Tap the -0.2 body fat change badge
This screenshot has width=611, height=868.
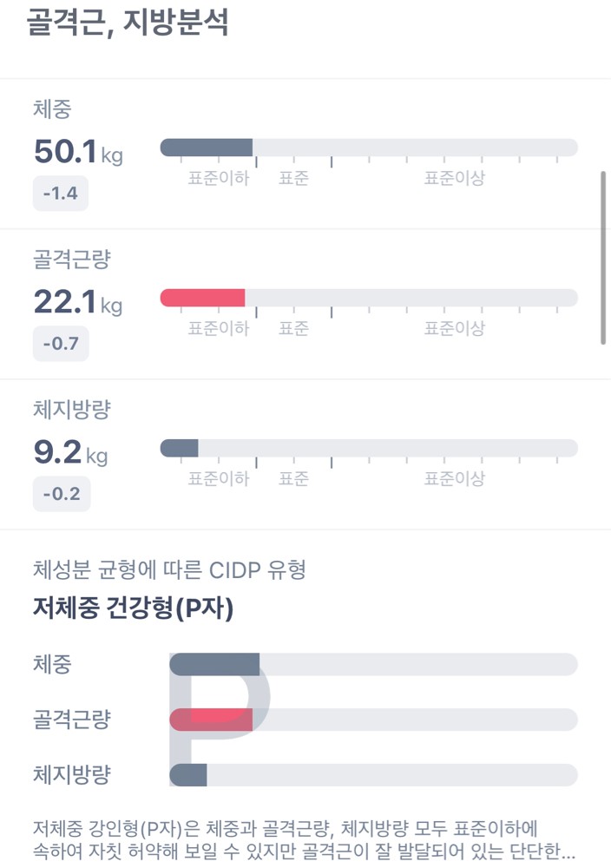61,494
